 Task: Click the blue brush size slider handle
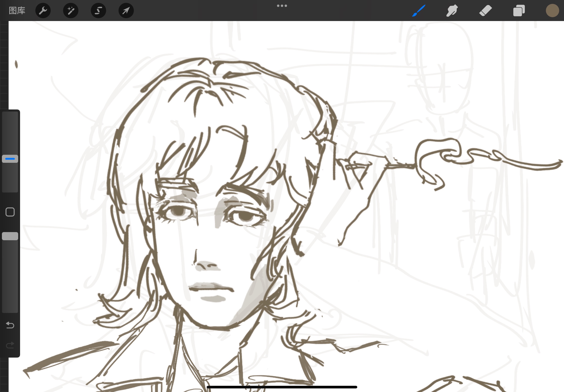[10, 159]
